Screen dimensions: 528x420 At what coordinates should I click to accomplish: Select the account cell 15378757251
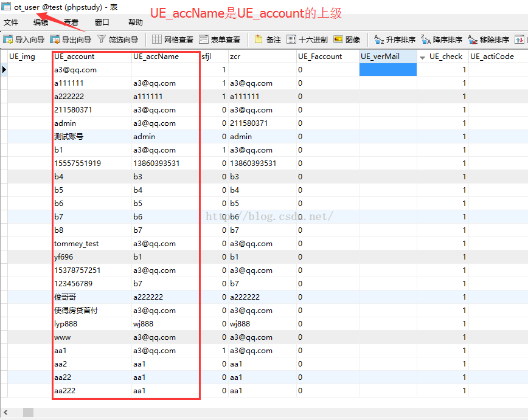point(92,270)
